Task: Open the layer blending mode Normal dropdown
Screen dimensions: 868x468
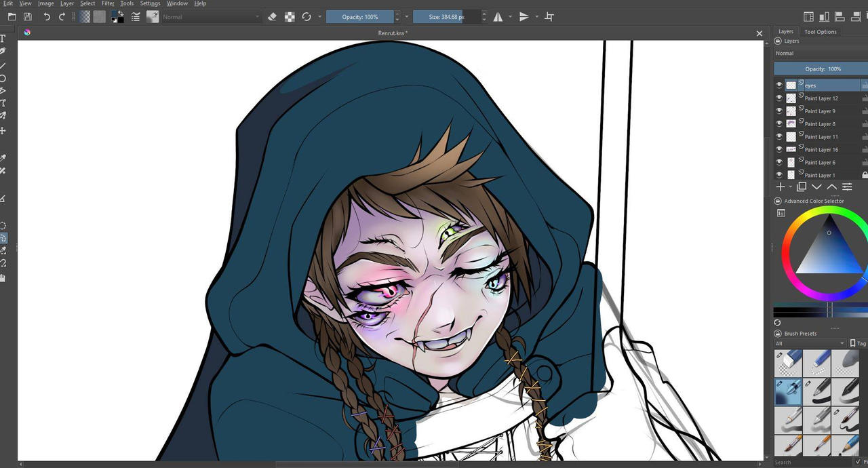Action: click(821, 53)
